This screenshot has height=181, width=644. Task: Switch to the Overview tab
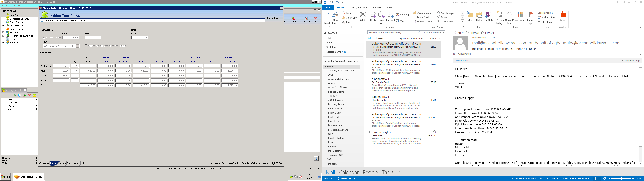point(44,163)
